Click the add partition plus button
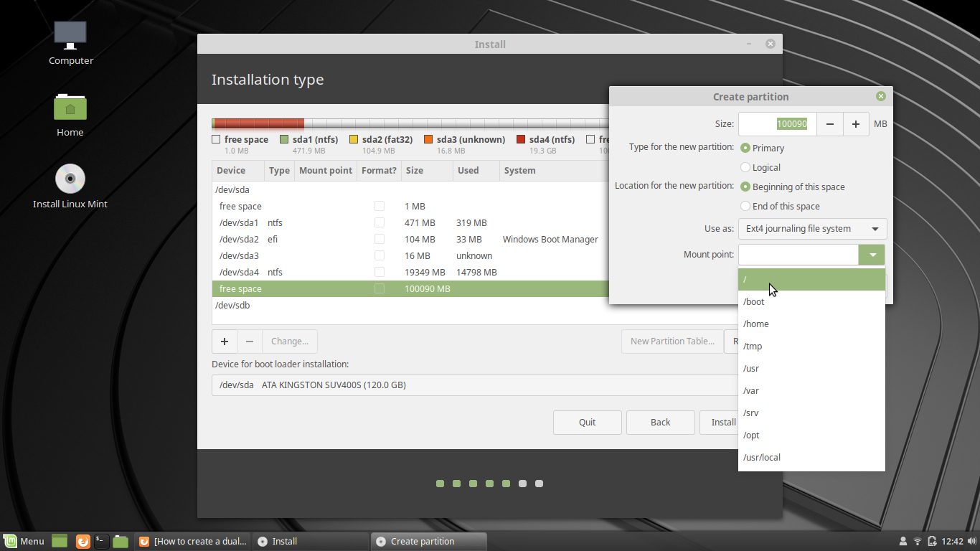Screen dimensions: 980x551 click(225, 341)
